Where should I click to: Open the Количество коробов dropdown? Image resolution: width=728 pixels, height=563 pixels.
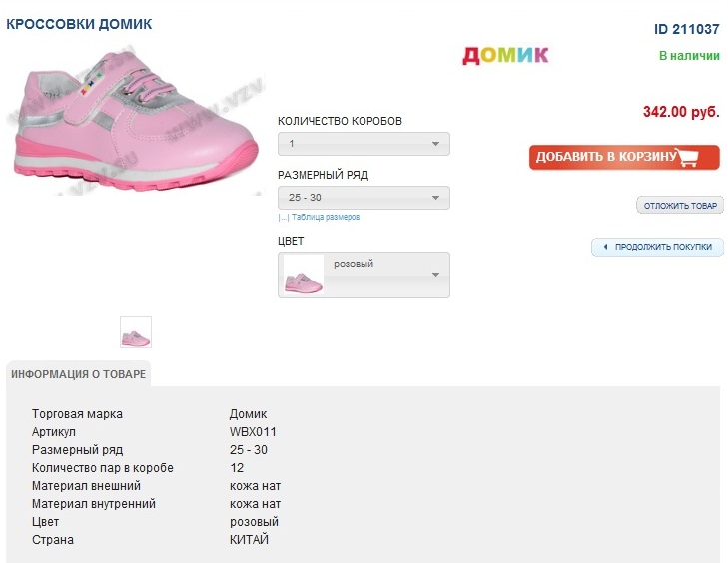[x=364, y=144]
